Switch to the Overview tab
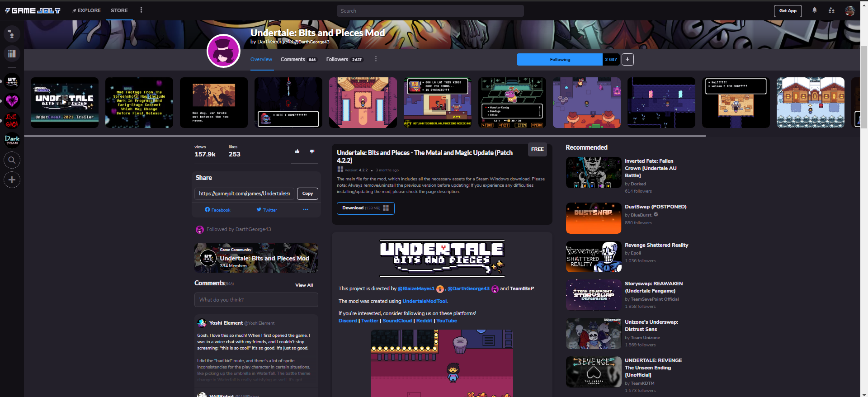 click(x=261, y=59)
